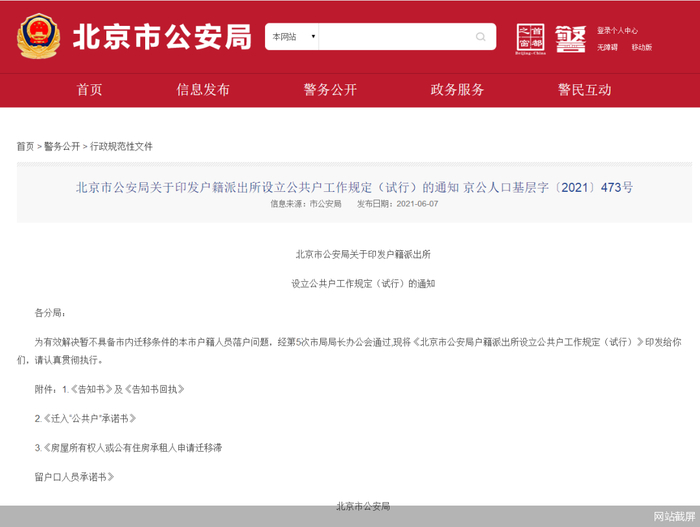Open 警民互动 navigation menu item
The image size is (700, 527).
[x=584, y=90]
